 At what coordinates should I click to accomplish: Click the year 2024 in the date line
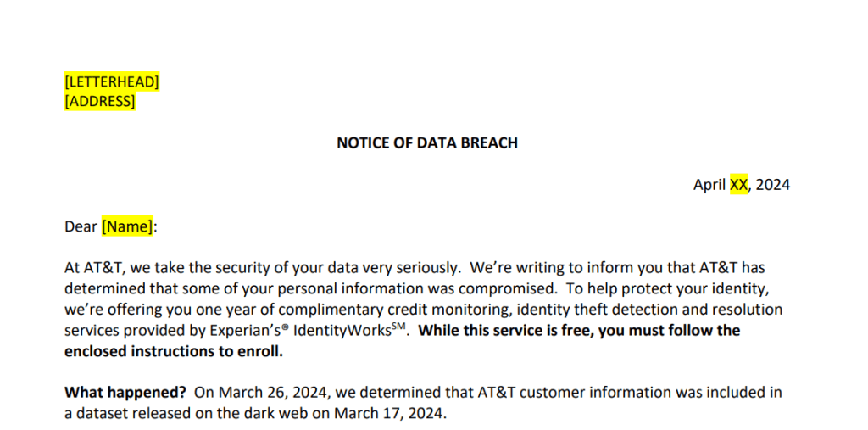[773, 185]
